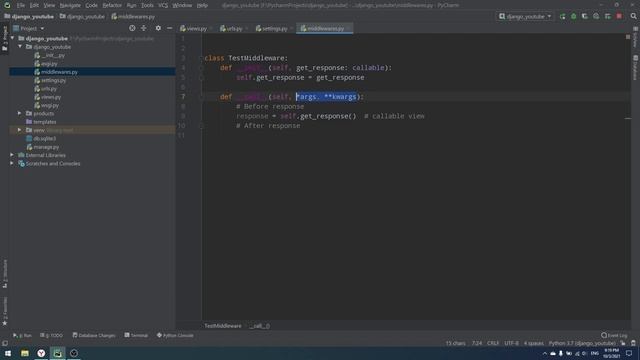This screenshot has width=640, height=360.
Task: Select settings.py in project tree
Action: (50, 80)
